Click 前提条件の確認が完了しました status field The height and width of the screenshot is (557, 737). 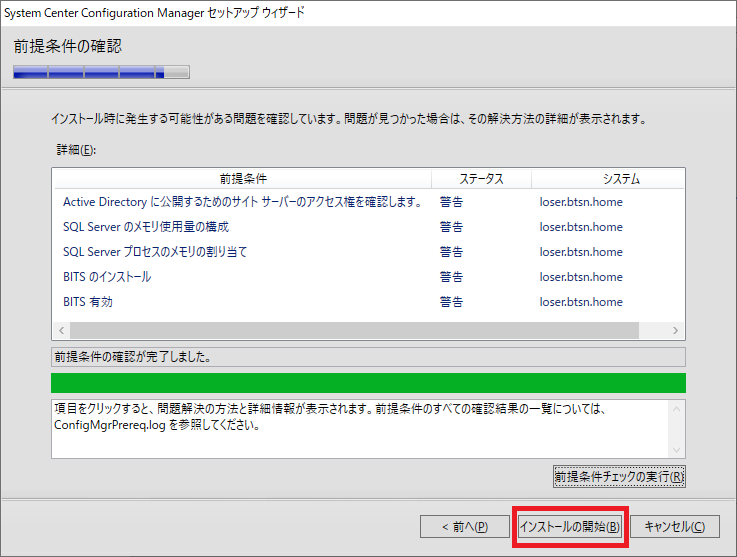click(368, 357)
